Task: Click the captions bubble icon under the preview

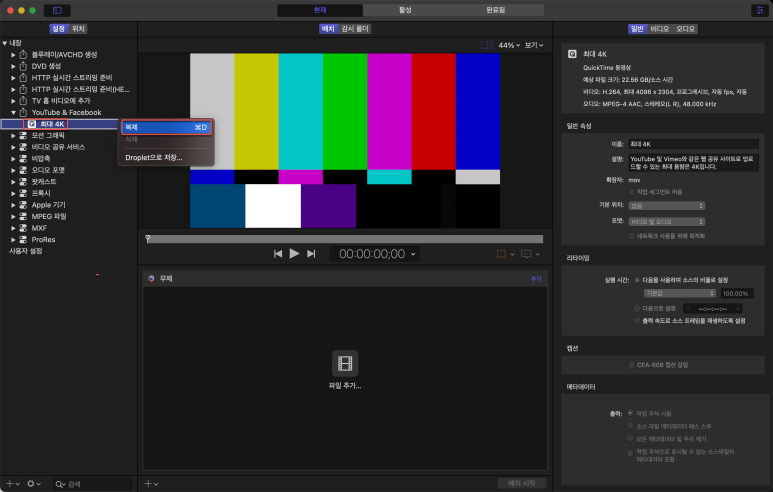Action: pos(526,254)
